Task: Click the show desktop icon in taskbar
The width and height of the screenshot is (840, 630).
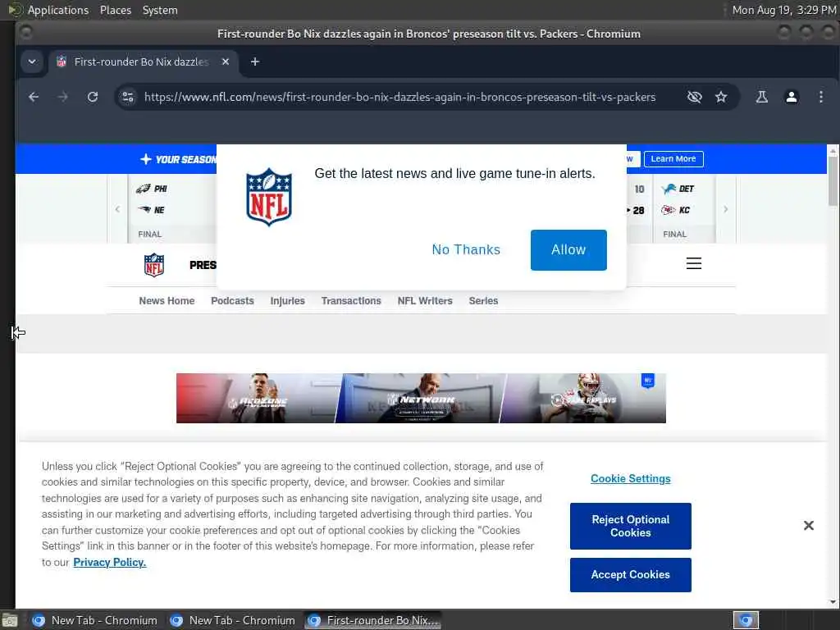Action: click(10, 621)
